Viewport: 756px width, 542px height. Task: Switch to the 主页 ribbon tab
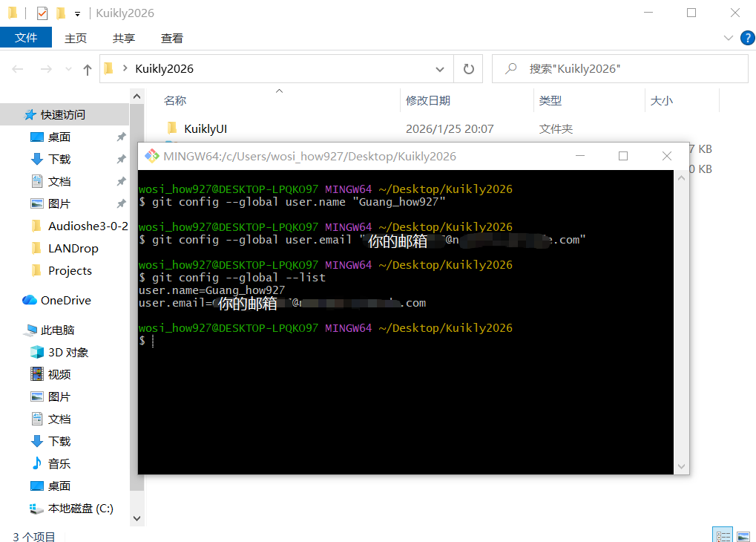point(76,38)
